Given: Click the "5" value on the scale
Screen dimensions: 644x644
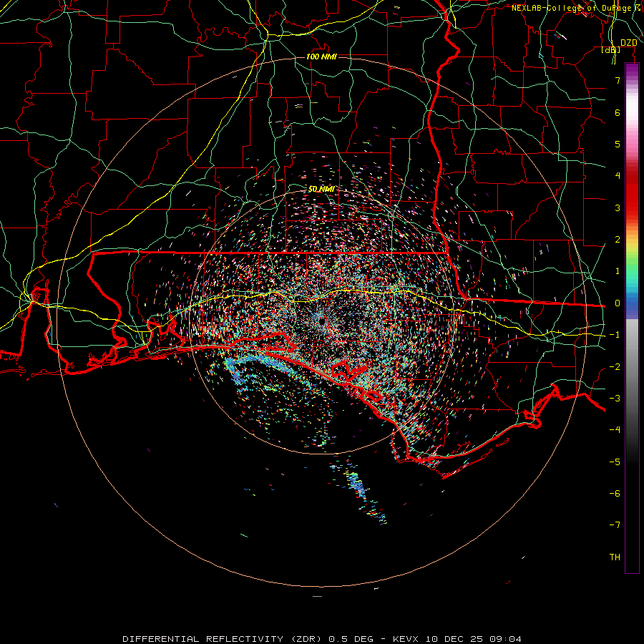Looking at the screenshot, I should click(618, 144).
